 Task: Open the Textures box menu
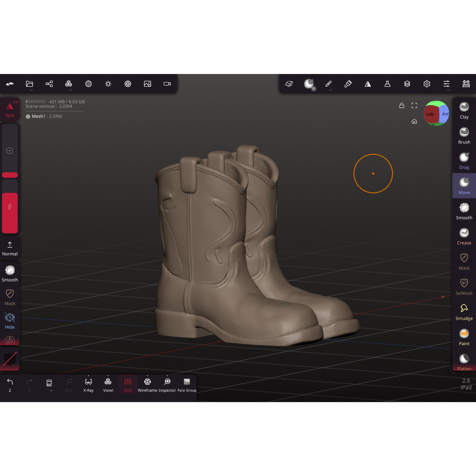[x=289, y=84]
